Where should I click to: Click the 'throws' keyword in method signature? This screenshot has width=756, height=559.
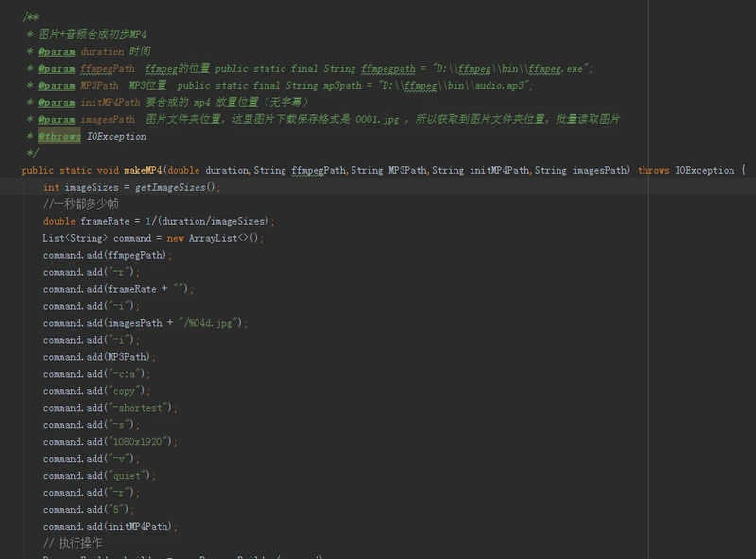(x=653, y=170)
